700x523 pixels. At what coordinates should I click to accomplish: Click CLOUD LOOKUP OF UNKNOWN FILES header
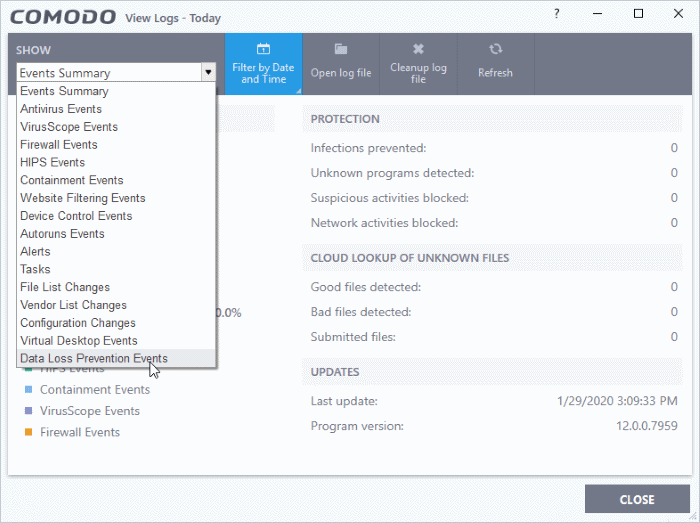410,258
